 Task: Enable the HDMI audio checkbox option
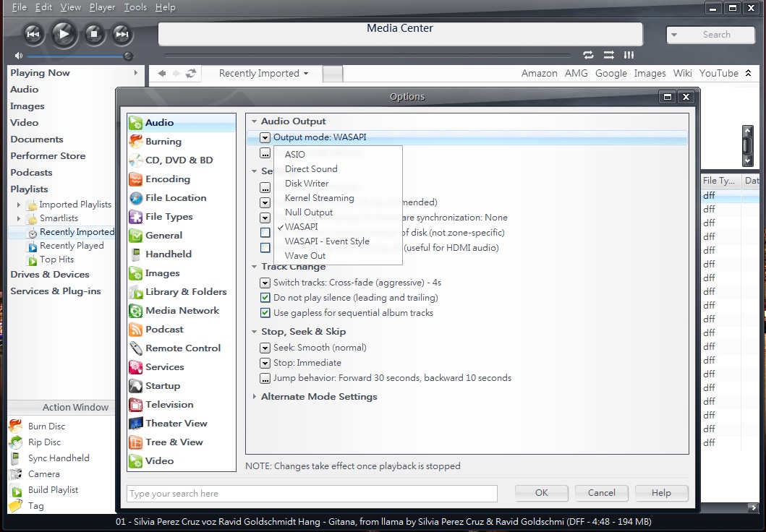(265, 248)
